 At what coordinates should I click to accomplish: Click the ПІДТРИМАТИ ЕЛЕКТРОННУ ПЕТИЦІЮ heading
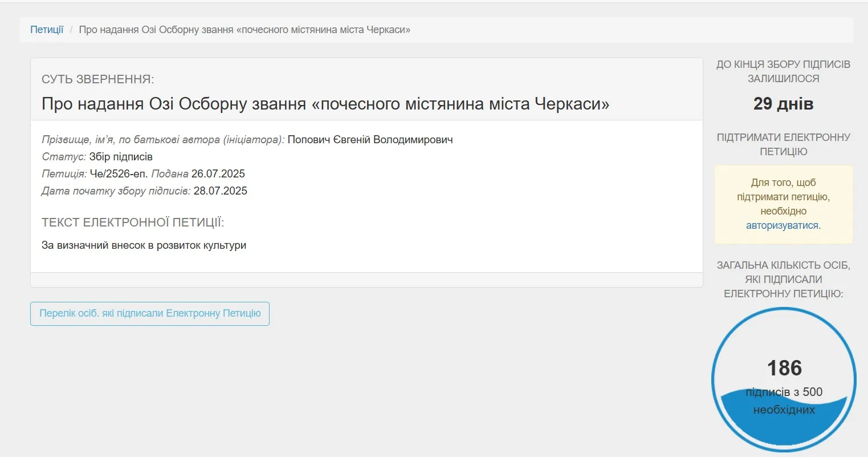click(x=783, y=144)
